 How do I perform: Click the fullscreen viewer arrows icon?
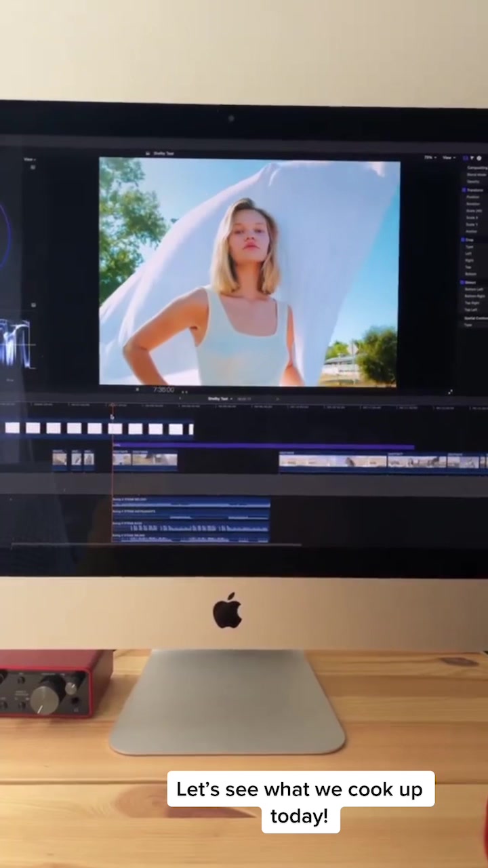[x=450, y=391]
